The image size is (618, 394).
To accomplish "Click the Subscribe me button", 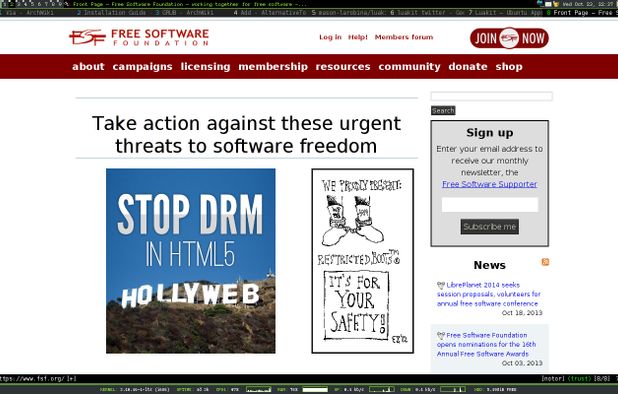I will (x=490, y=227).
